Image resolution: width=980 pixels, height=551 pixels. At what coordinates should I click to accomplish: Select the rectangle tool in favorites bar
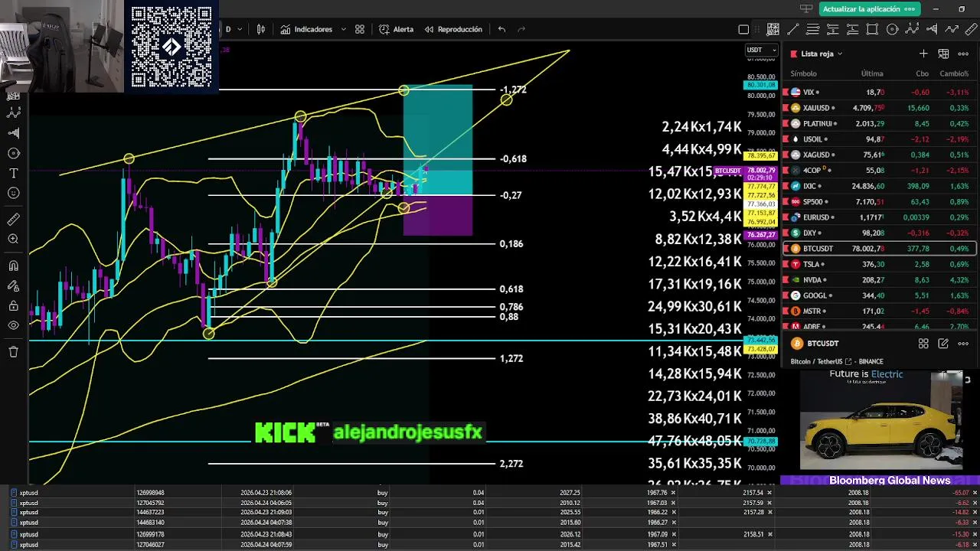coord(873,29)
